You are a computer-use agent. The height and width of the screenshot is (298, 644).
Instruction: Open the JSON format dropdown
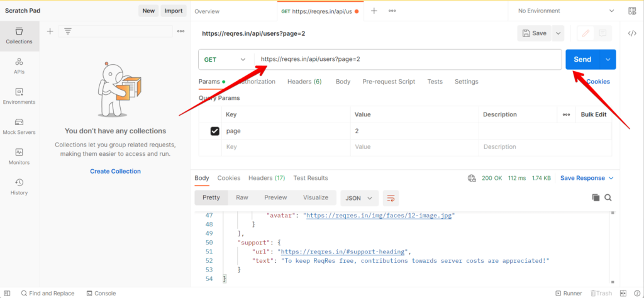[x=359, y=198]
